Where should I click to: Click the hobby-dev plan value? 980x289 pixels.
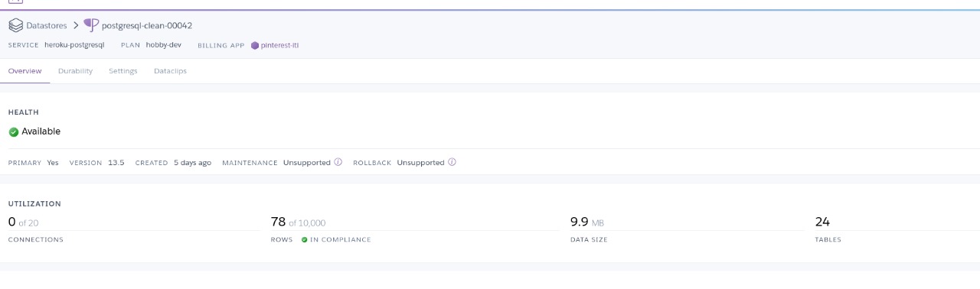point(164,45)
